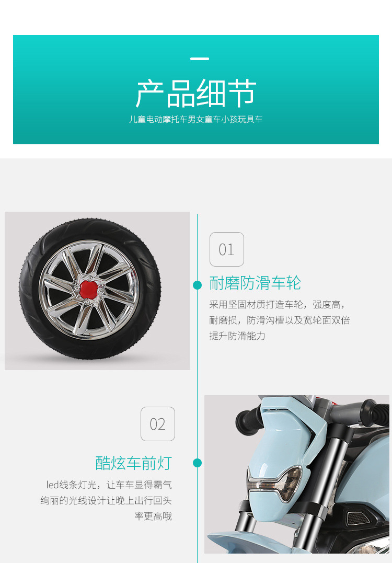392x563 pixels.
Task: Click the wheel description starting 采用坚固材质
Action: click(280, 320)
